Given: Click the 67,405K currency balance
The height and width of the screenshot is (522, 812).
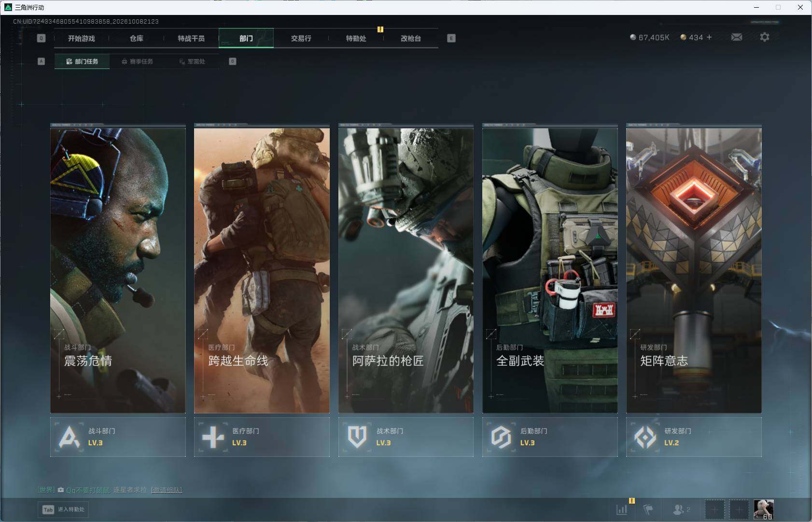Looking at the screenshot, I should pos(650,37).
